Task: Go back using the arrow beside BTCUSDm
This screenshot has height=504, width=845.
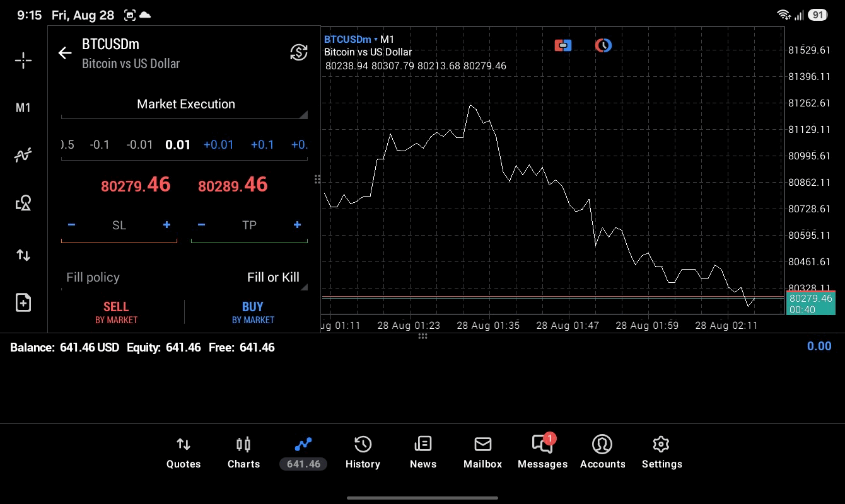Action: click(x=65, y=53)
